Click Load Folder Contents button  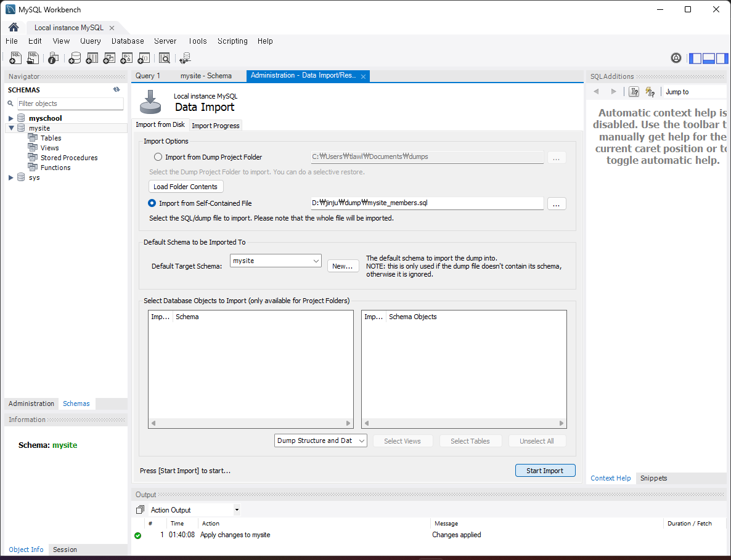(x=186, y=186)
